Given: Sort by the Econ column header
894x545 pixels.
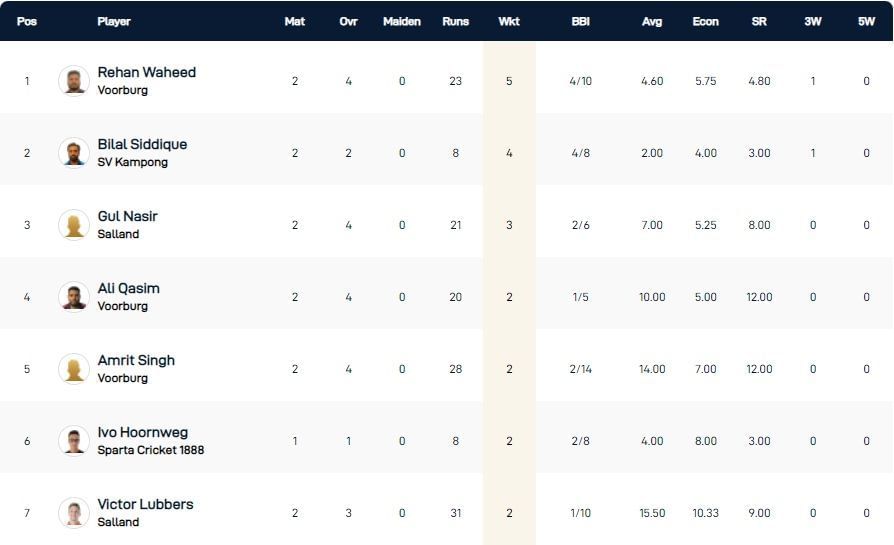Looking at the screenshot, I should [x=705, y=21].
